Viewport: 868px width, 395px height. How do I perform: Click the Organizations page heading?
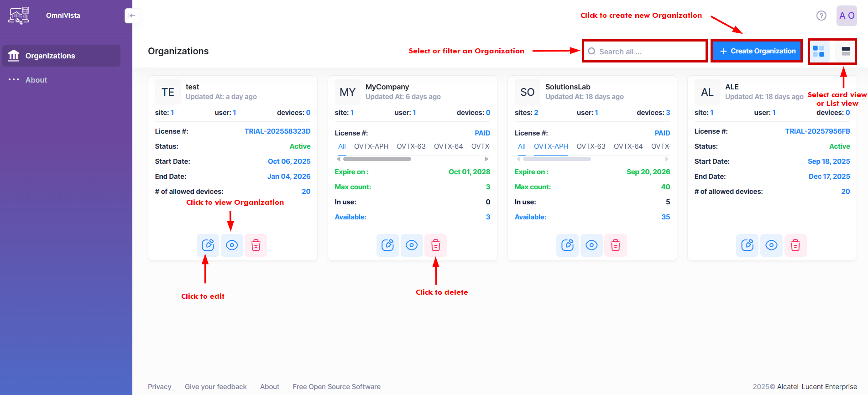coord(178,51)
